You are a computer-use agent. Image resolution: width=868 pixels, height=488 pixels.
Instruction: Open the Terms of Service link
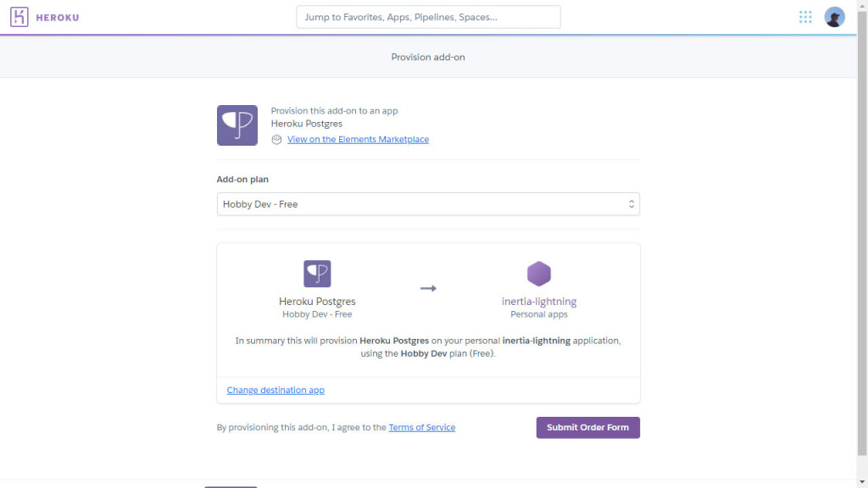point(422,427)
